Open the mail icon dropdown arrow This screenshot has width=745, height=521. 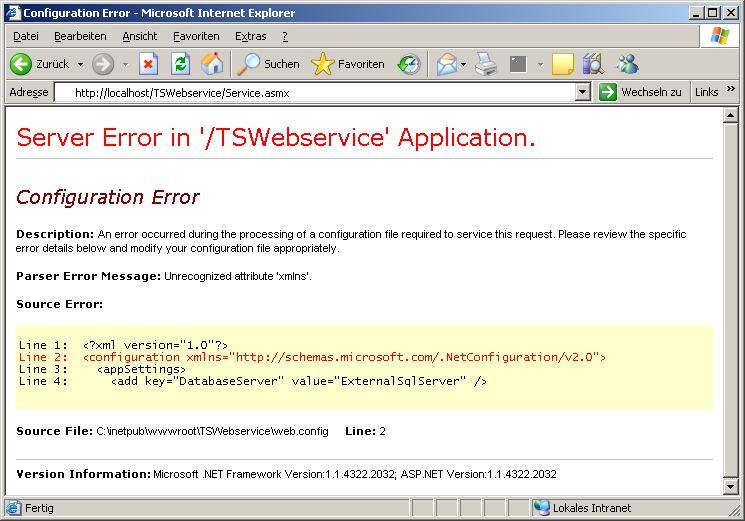tap(464, 64)
